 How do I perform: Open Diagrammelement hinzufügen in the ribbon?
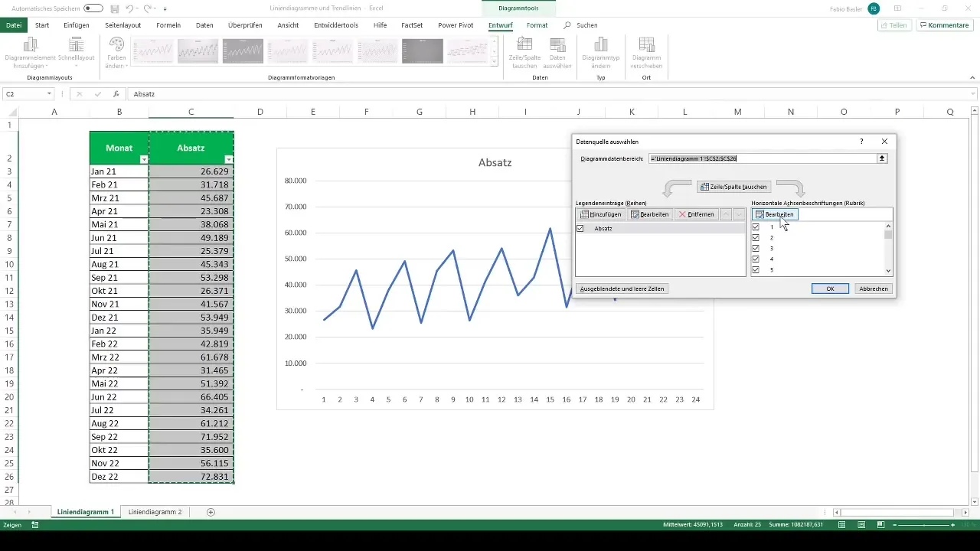29,53
